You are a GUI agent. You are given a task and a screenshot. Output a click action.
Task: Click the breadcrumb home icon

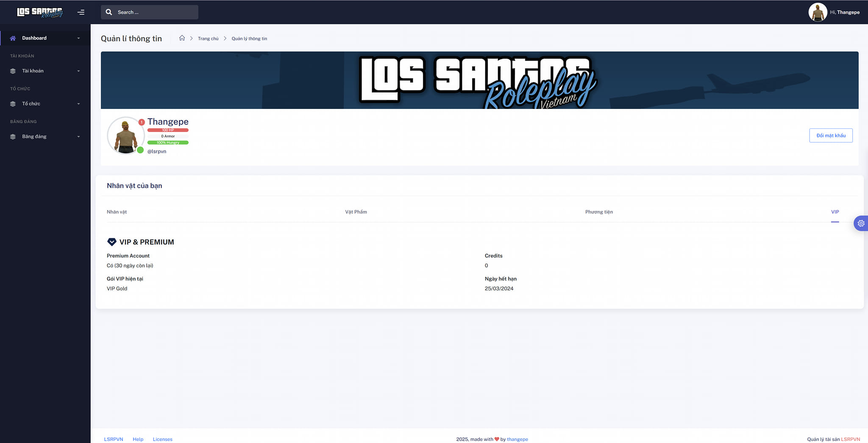182,38
